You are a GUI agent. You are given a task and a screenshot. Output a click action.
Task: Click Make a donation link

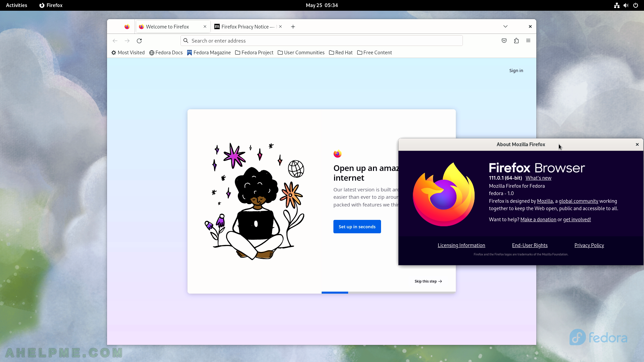coord(538,220)
